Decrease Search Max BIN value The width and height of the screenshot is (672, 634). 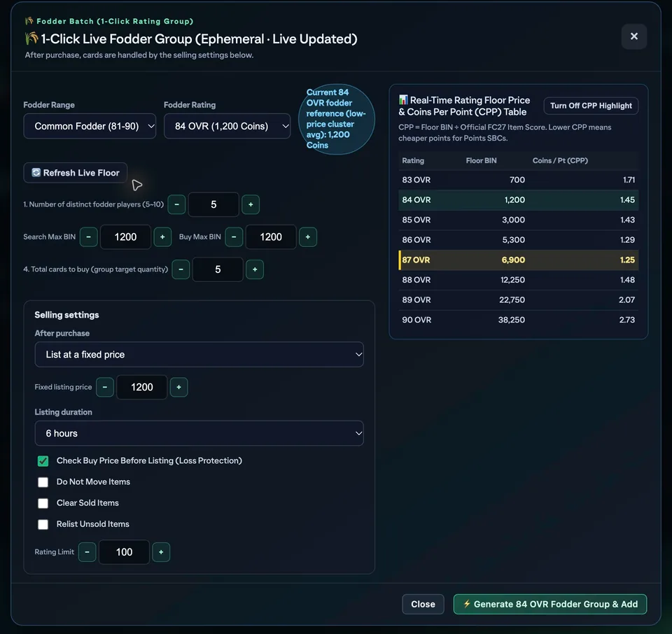[x=89, y=237]
